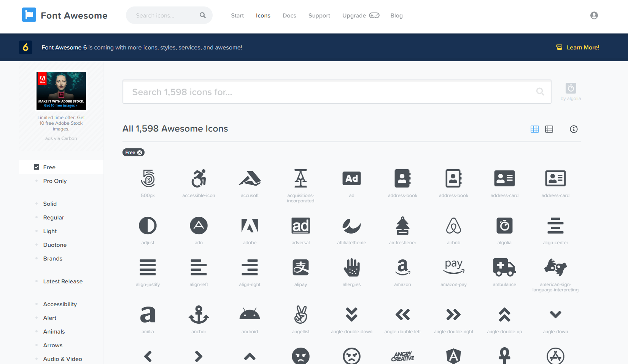Show the icon info circle details
This screenshot has width=628, height=364.
574,129
